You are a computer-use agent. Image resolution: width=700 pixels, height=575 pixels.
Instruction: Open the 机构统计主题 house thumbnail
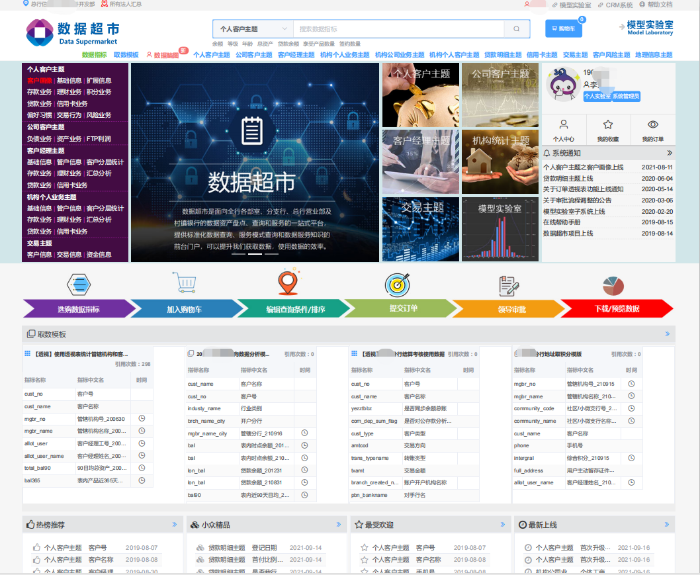tap(500, 162)
